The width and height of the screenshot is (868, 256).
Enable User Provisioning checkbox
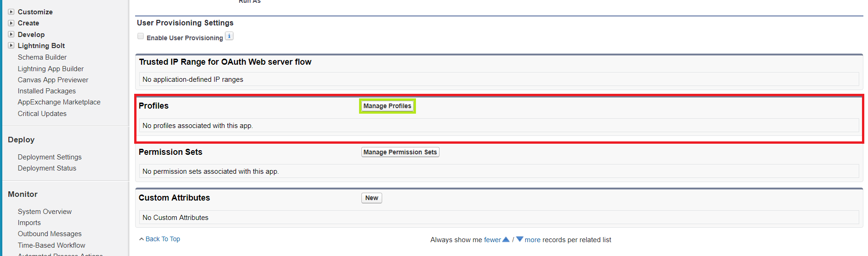coord(141,37)
